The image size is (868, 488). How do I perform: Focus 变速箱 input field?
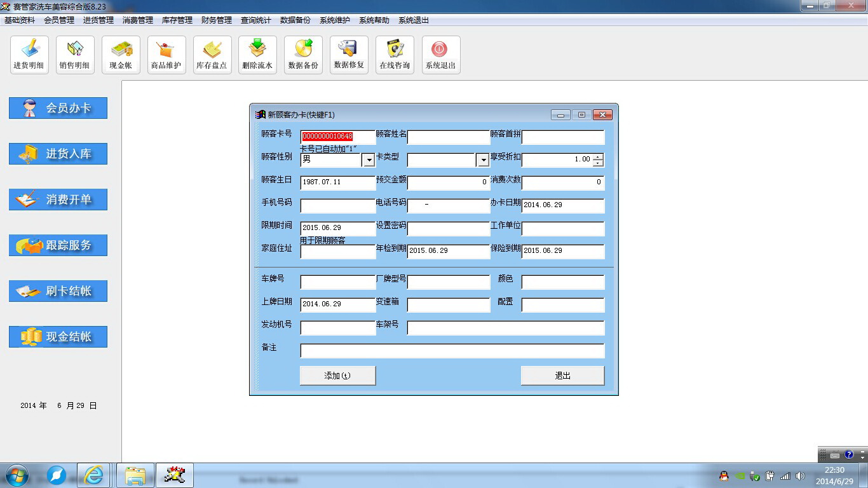tap(449, 305)
